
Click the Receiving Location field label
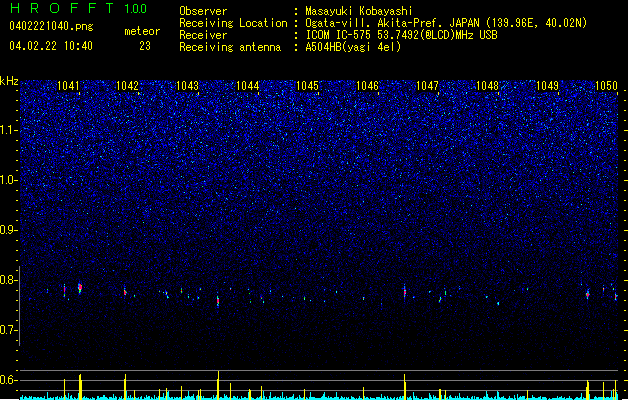pyautogui.click(x=233, y=23)
